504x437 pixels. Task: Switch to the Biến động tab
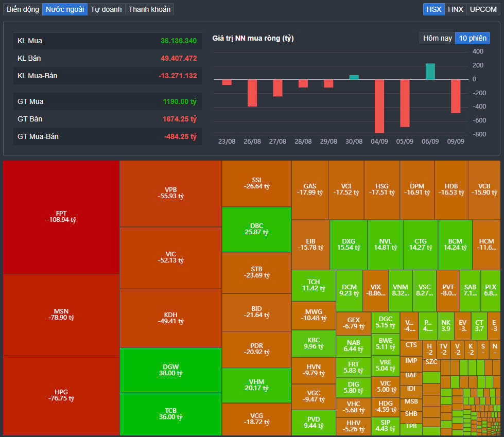tap(23, 9)
